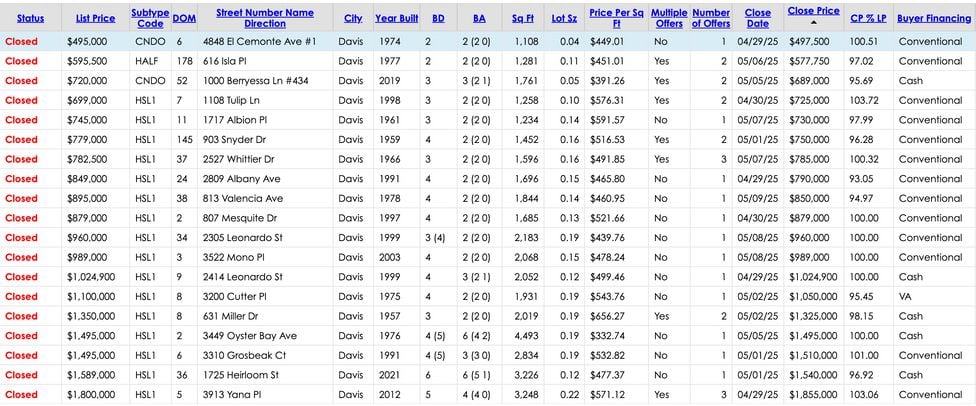The image size is (976, 406).
Task: Click the ascending sort arrow under Close Price
Action: click(x=813, y=24)
